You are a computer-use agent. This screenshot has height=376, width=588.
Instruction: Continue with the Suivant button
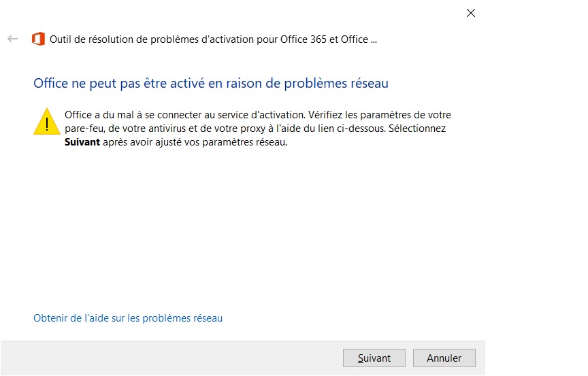[x=374, y=358]
